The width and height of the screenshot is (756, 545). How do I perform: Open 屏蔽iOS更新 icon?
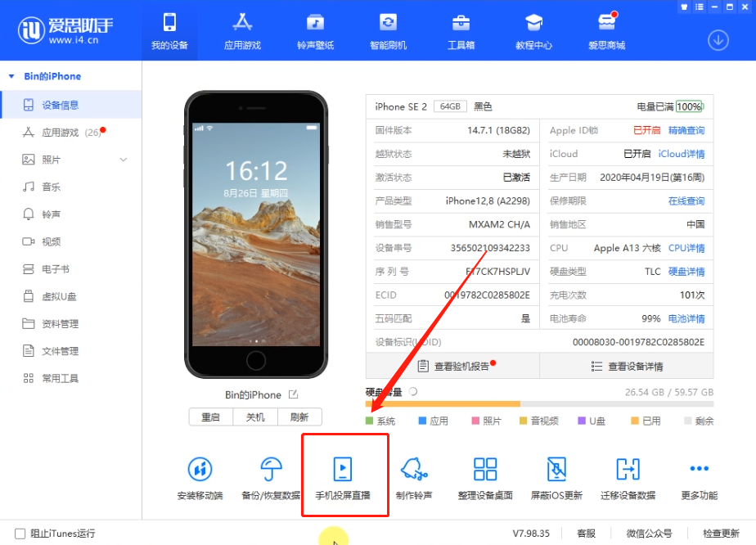(x=557, y=469)
